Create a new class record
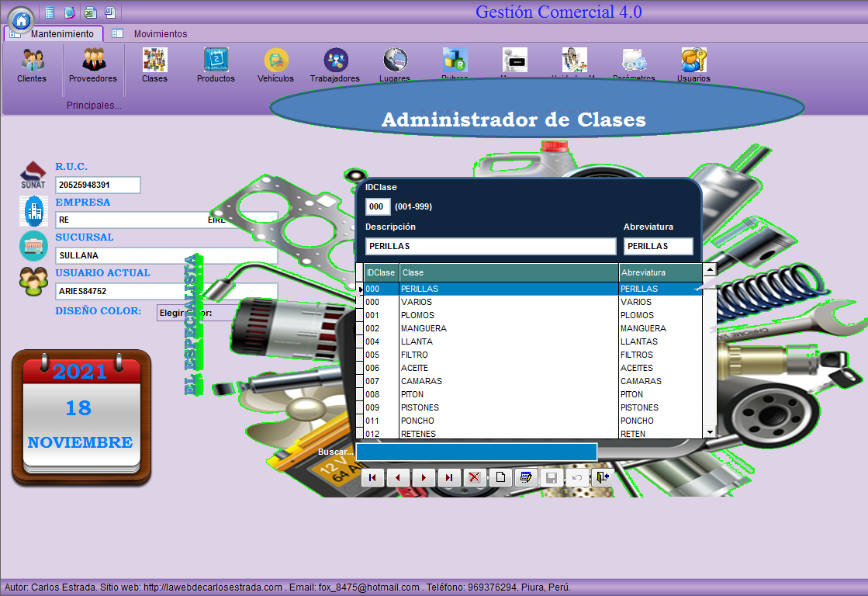This screenshot has height=596, width=868. [500, 478]
